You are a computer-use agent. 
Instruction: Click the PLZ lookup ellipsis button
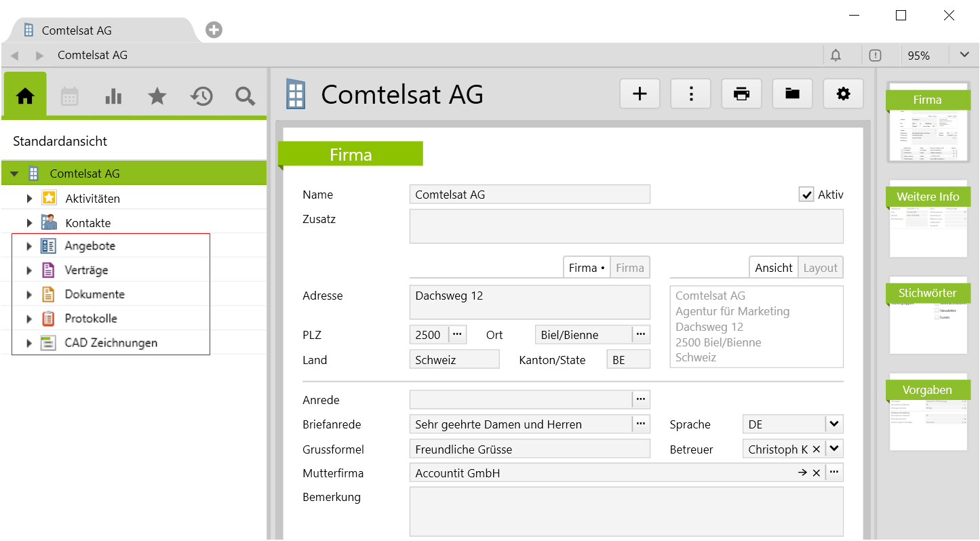[x=457, y=335]
